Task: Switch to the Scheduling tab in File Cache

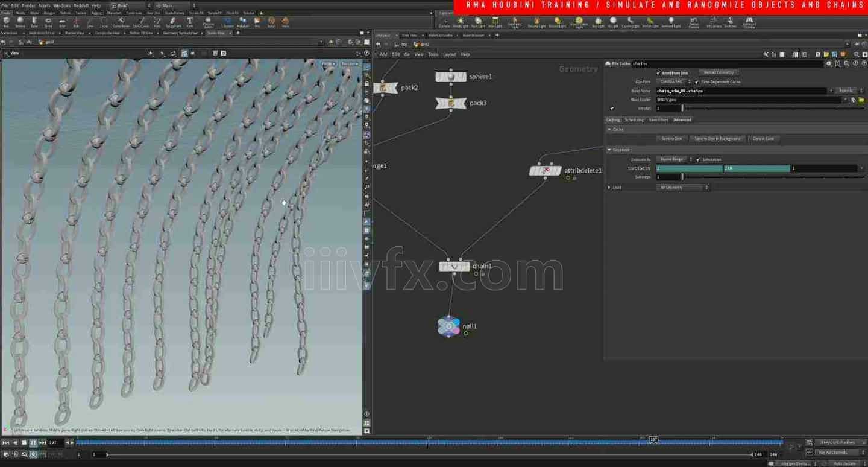Action: coord(634,120)
